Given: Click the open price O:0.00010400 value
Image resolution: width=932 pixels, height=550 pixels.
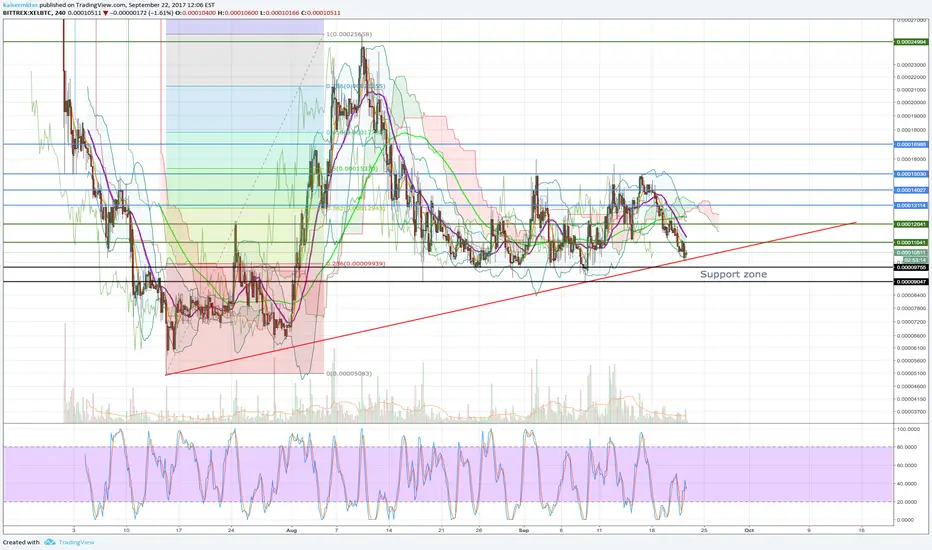Looking at the screenshot, I should [x=197, y=12].
